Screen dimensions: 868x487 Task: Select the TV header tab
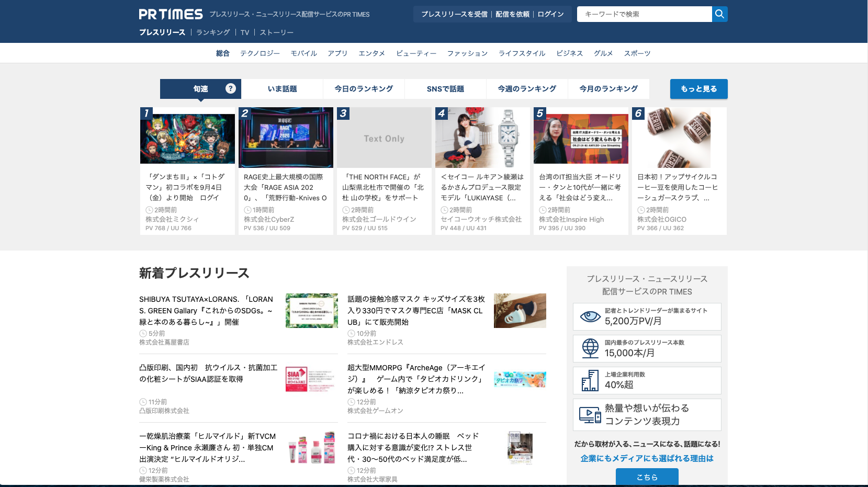click(x=245, y=32)
